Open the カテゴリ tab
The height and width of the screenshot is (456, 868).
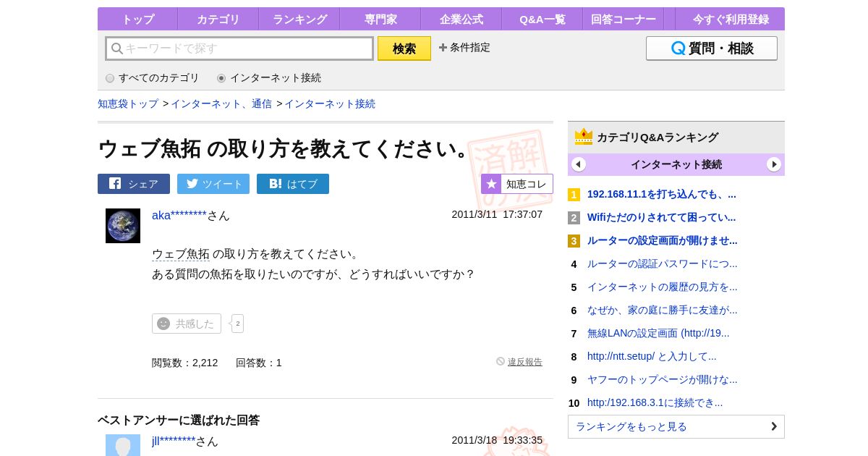pyautogui.click(x=218, y=19)
